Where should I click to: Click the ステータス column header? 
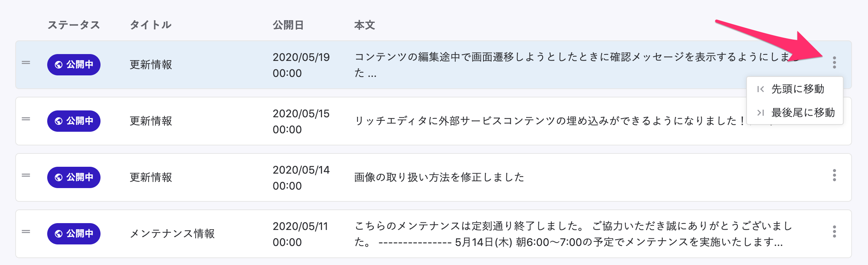click(x=74, y=25)
